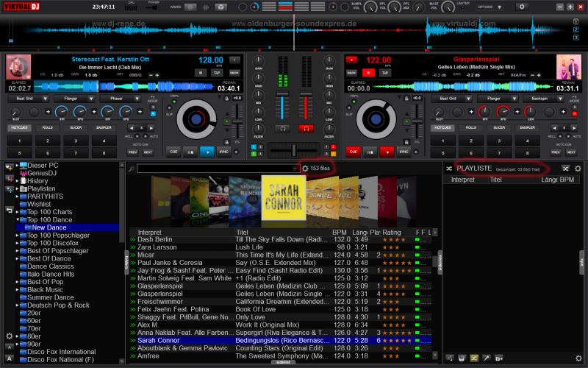Click TAP button on the left deck
This screenshot has height=368, width=588.
point(218,73)
